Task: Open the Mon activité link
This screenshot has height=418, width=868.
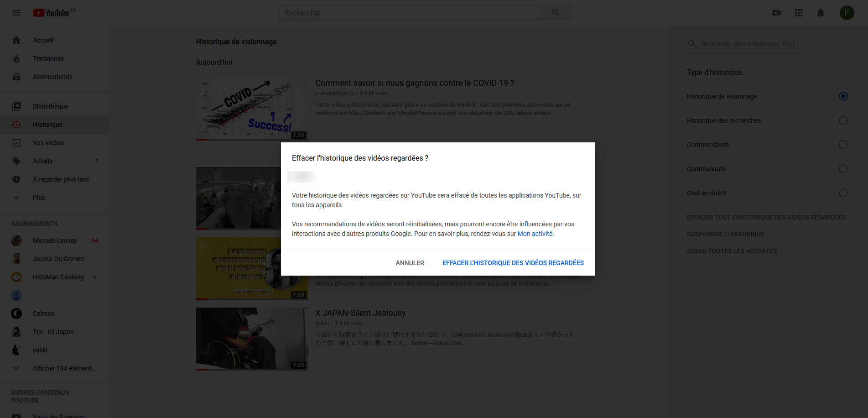Action: [535, 234]
